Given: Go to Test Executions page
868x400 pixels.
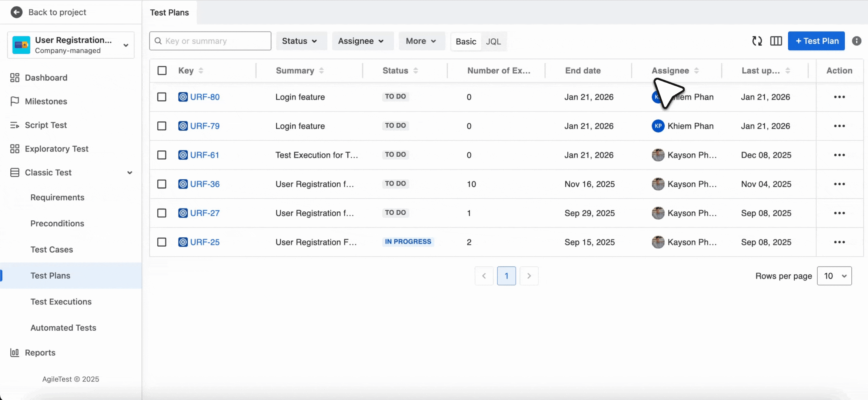Looking at the screenshot, I should (x=61, y=301).
